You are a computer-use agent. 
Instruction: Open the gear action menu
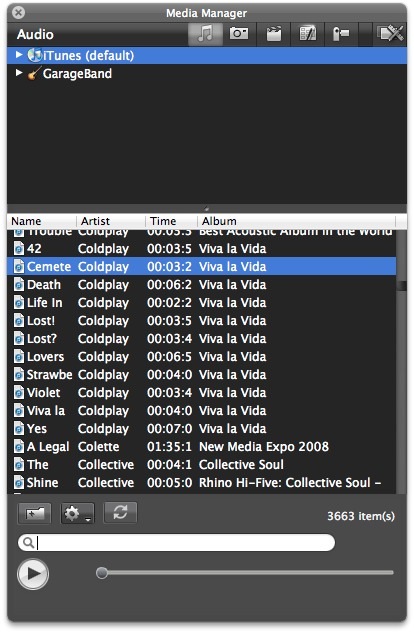click(x=77, y=514)
